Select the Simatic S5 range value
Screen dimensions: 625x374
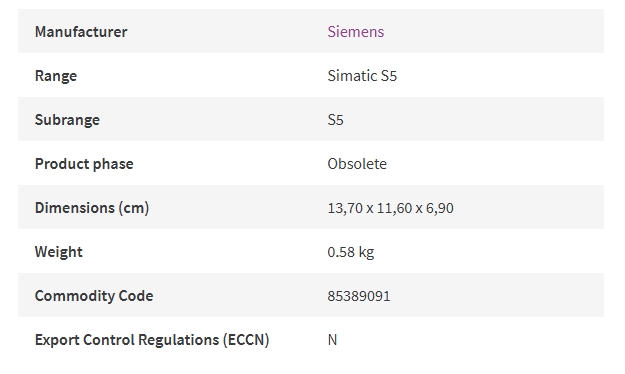[362, 76]
